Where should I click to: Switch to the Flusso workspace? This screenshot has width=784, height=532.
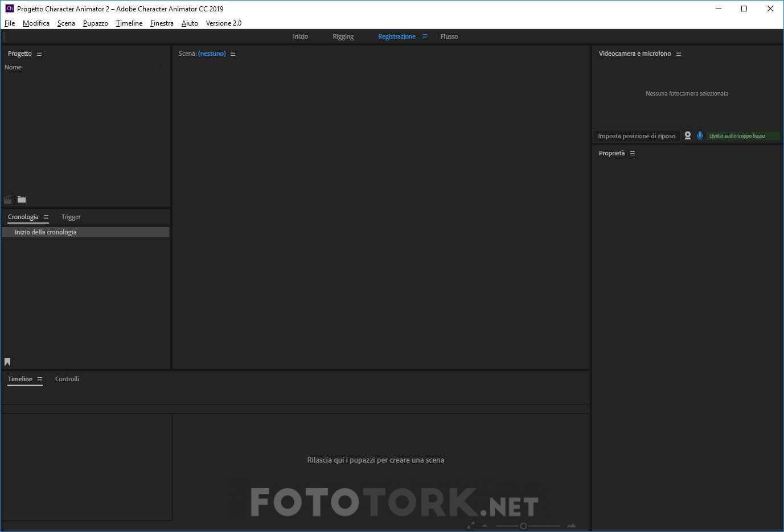point(449,36)
